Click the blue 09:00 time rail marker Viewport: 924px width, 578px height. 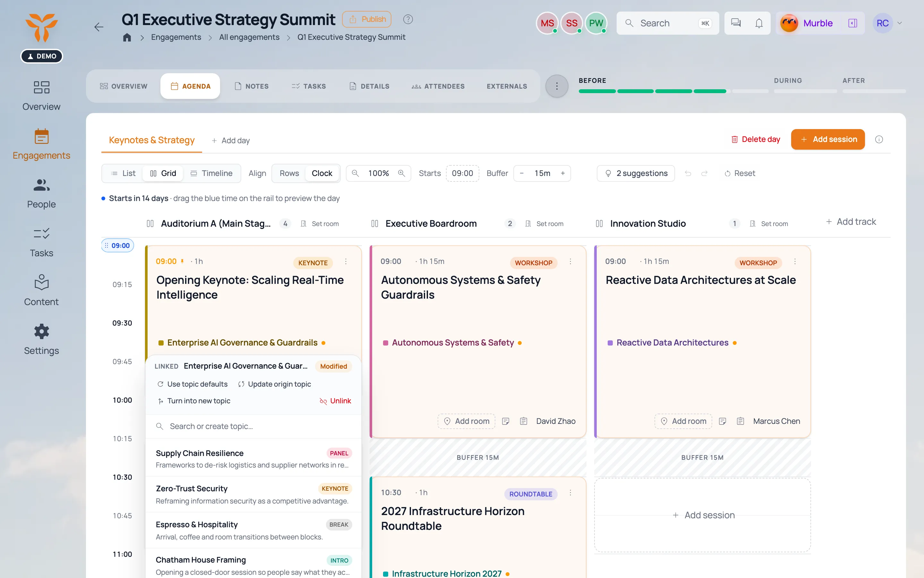pyautogui.click(x=118, y=245)
